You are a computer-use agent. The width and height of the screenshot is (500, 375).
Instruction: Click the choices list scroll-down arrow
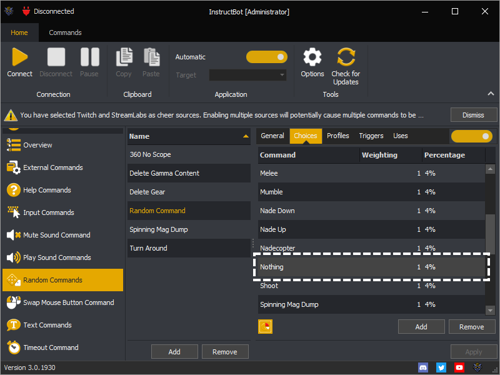(490, 310)
